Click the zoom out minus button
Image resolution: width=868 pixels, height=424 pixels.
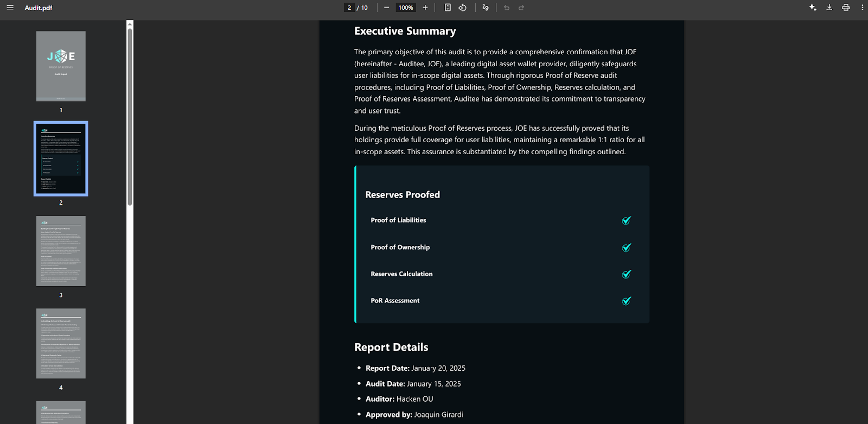386,8
